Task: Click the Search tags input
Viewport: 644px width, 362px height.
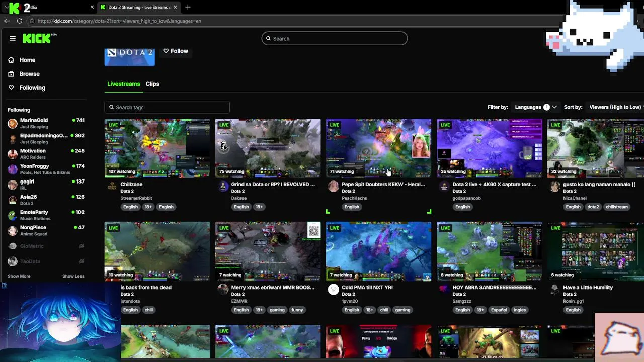Action: point(167,107)
